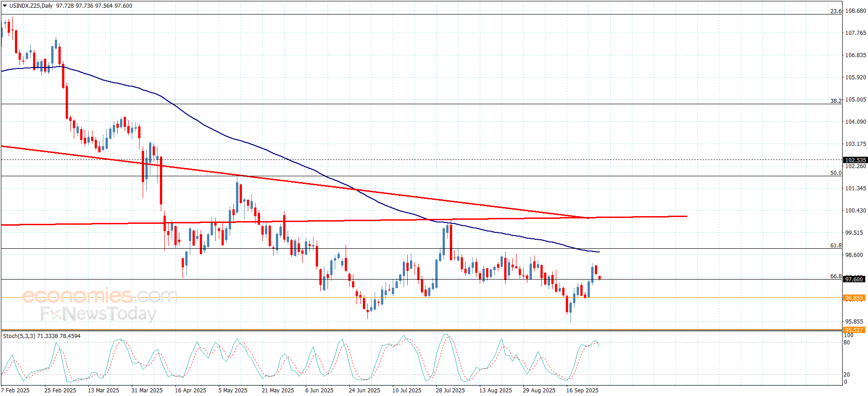
Task: Click the 23.6 Fibonacci level label
Action: click(836, 11)
